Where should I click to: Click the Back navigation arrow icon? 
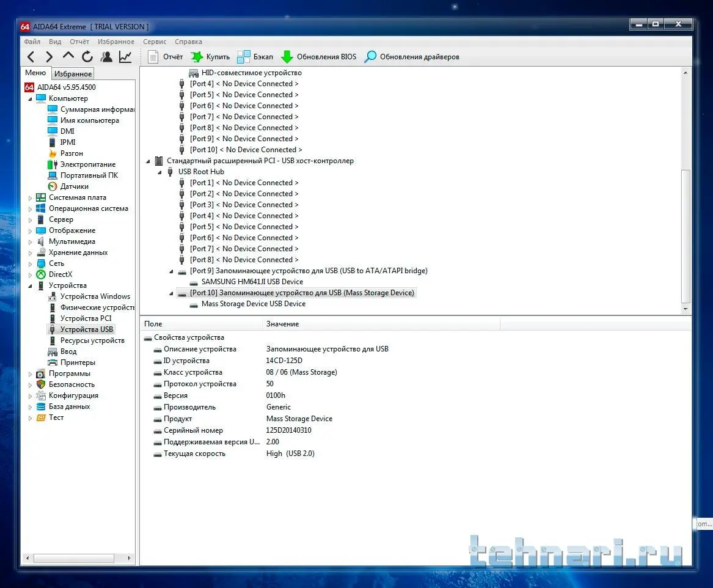tap(31, 57)
